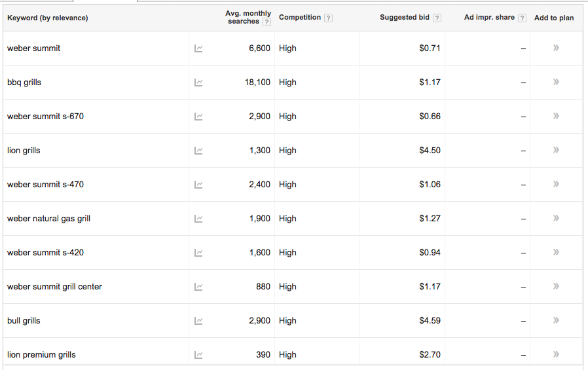The width and height of the screenshot is (588, 370).
Task: Add weber summit s-470 to plan
Action: coord(556,184)
